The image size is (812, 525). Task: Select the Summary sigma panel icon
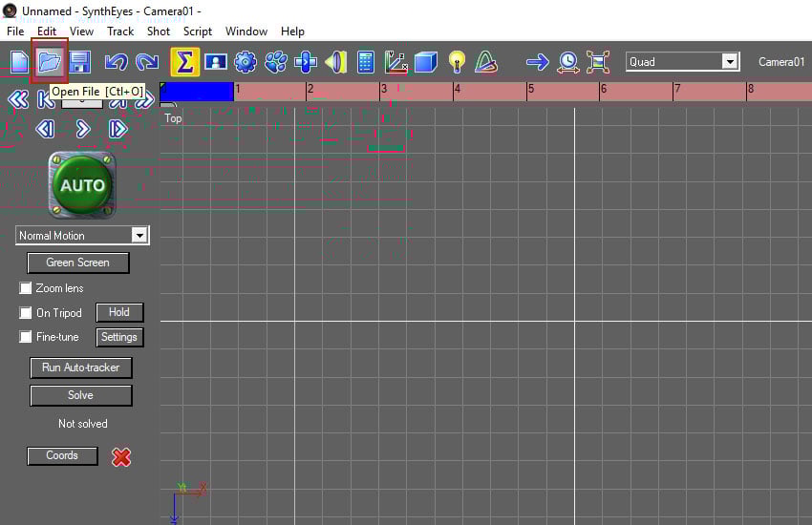[x=185, y=62]
